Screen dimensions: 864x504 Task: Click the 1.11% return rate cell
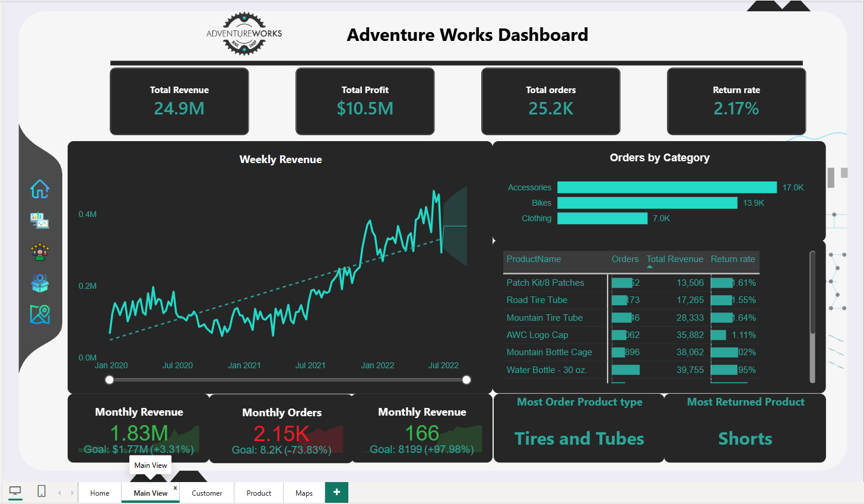(744, 335)
